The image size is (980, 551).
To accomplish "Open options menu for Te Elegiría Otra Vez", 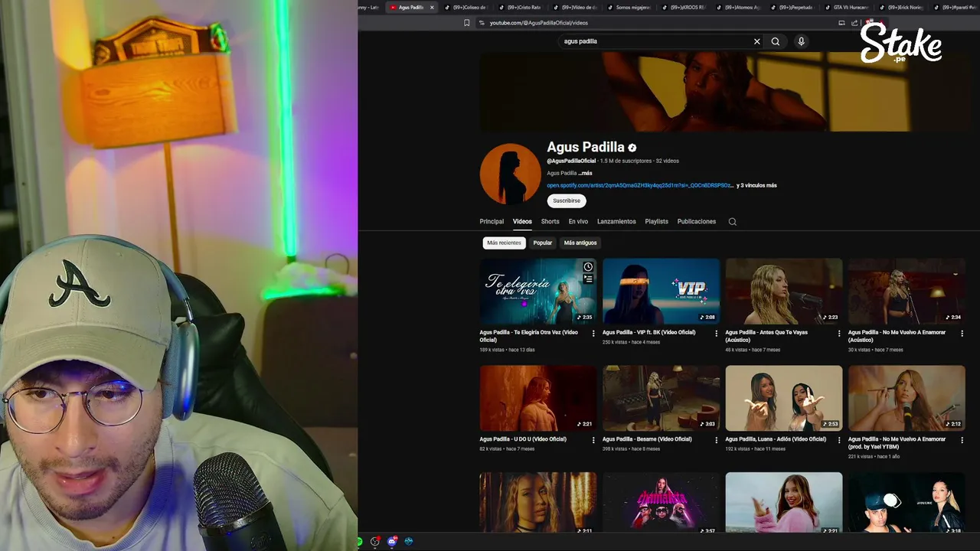I will (593, 334).
